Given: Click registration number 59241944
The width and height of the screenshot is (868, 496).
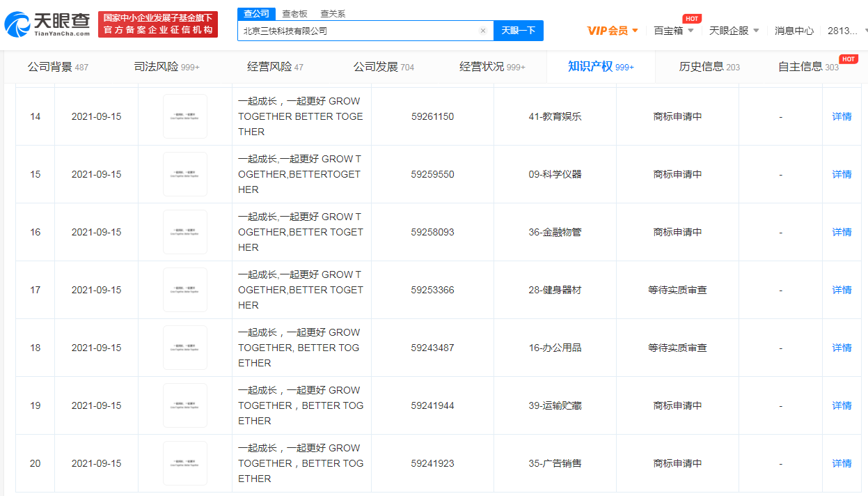Looking at the screenshot, I should [x=432, y=405].
